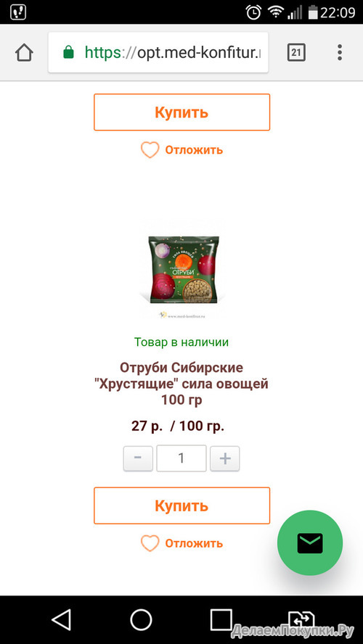Viewport: 363px width, 644px height.
Task: Decrease quantity with the minus button
Action: point(138,458)
